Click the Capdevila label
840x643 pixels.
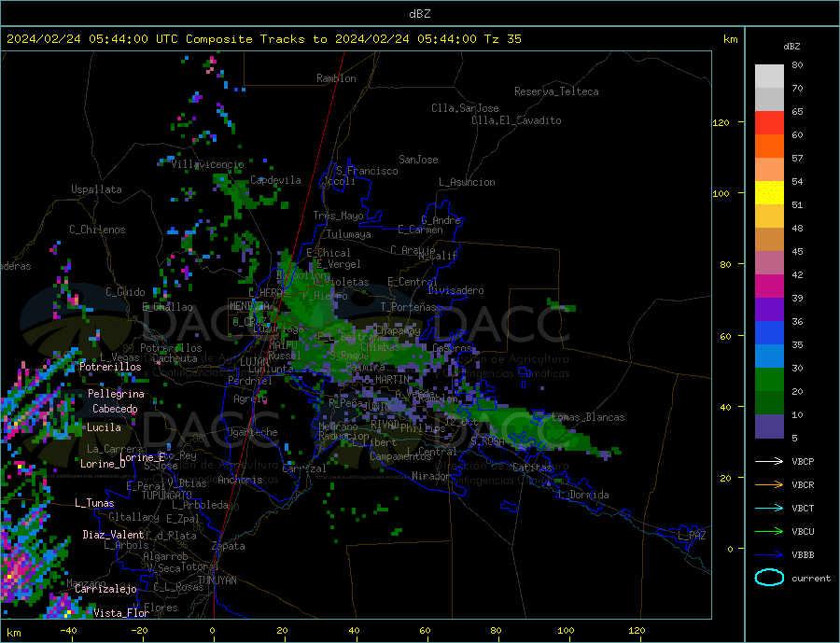[275, 180]
